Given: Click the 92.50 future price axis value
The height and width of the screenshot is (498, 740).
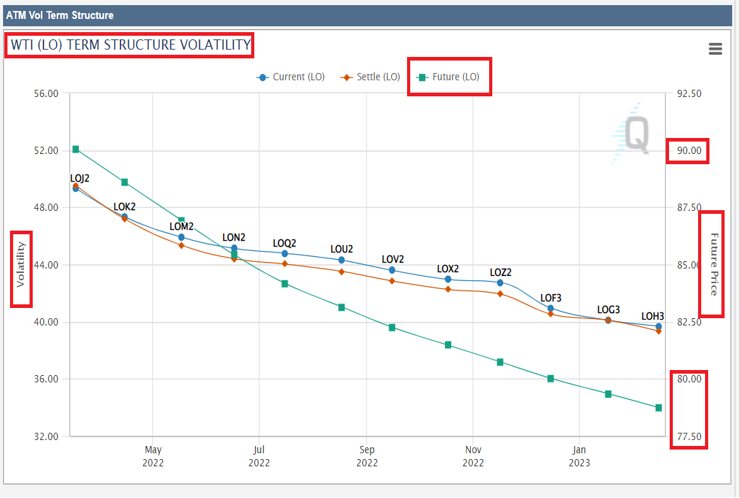Looking at the screenshot, I should pos(689,93).
